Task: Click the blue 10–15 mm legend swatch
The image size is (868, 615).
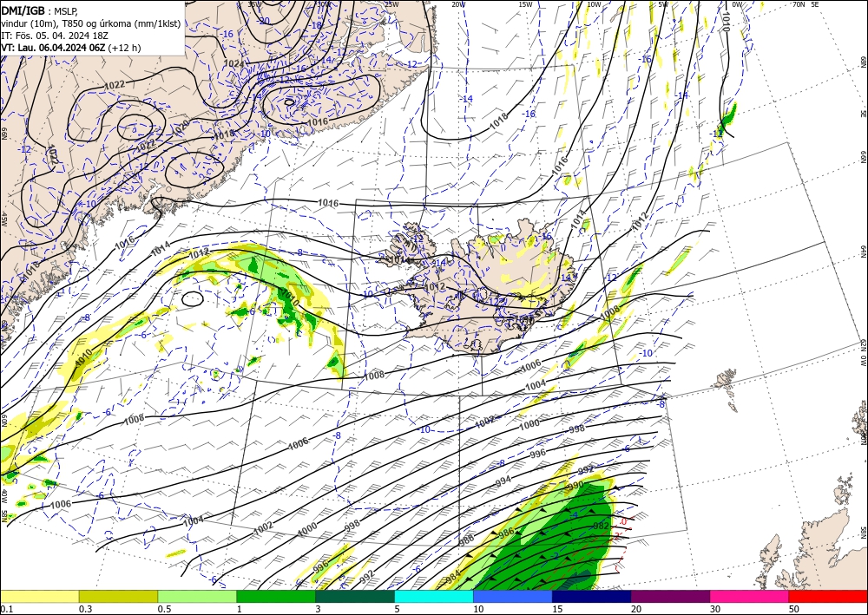Action: 513,596
